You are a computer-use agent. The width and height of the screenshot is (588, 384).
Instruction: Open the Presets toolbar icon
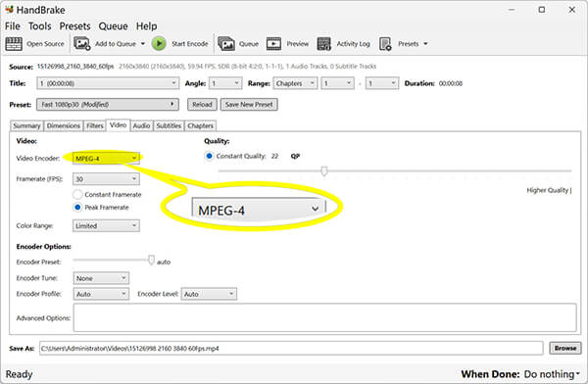[x=385, y=44]
